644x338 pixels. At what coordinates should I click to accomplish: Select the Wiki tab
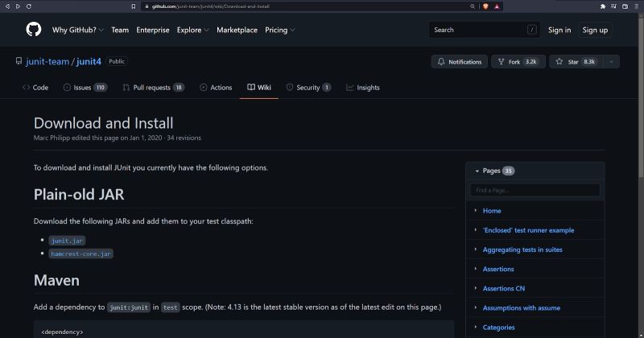[259, 88]
